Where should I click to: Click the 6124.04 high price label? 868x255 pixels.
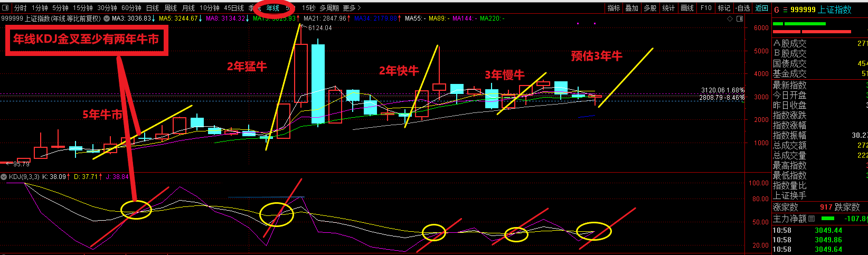coord(320,28)
